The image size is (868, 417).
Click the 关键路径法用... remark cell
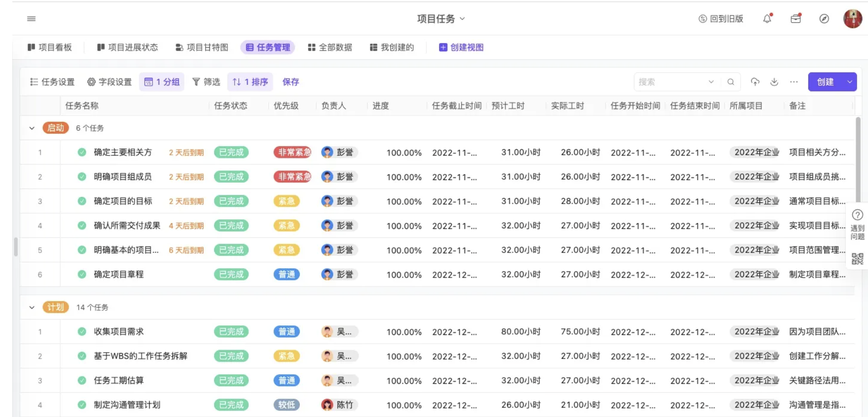(x=817, y=381)
